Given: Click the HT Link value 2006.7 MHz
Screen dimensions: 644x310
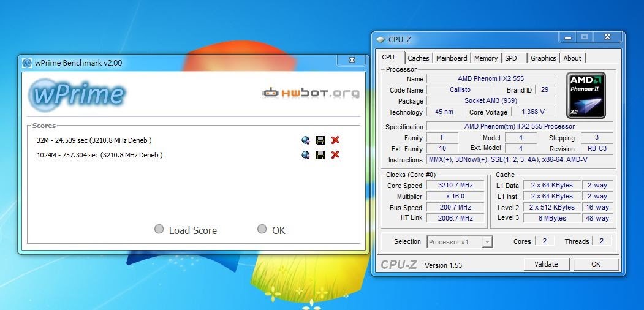Looking at the screenshot, I should pyautogui.click(x=455, y=218).
